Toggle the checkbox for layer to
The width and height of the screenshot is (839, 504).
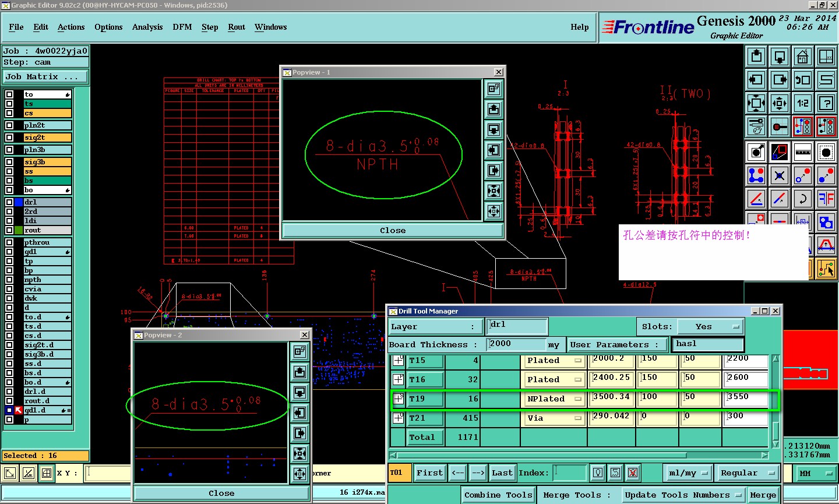click(x=9, y=94)
